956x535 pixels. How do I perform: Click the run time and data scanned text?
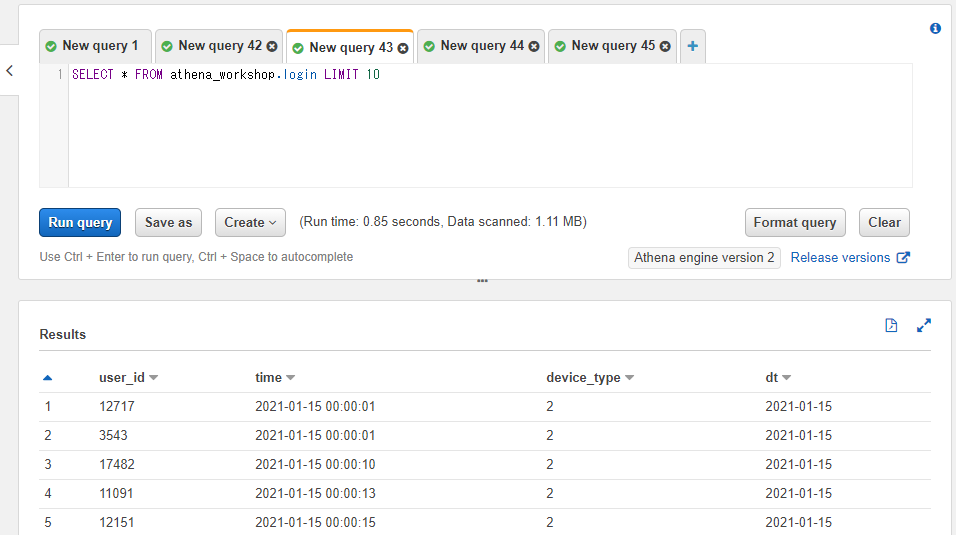pyautogui.click(x=443, y=221)
